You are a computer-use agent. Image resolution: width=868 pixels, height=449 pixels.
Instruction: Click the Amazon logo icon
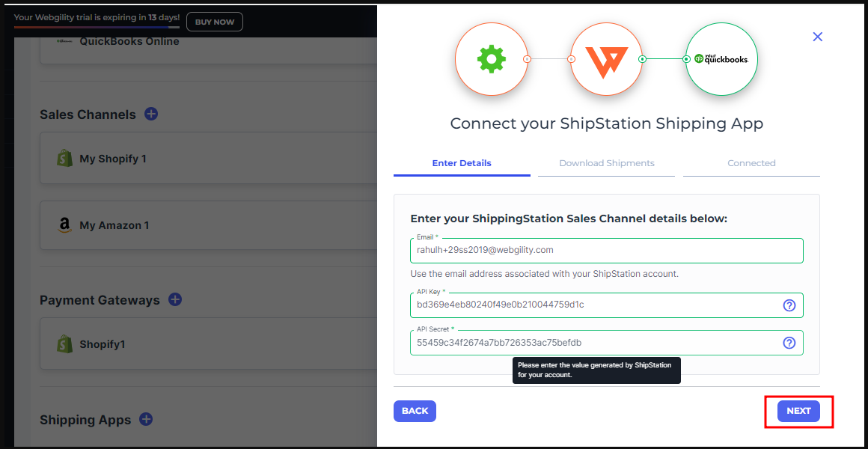point(65,225)
